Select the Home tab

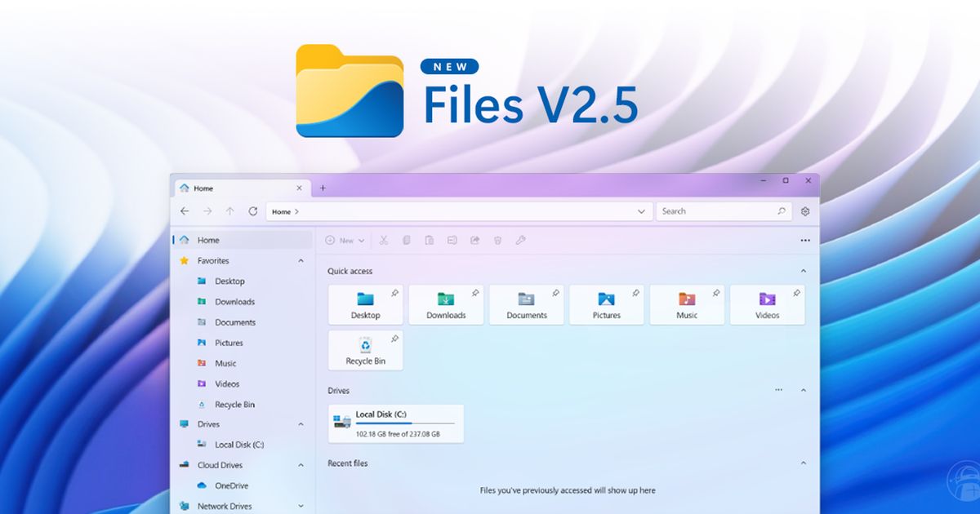pos(242,188)
